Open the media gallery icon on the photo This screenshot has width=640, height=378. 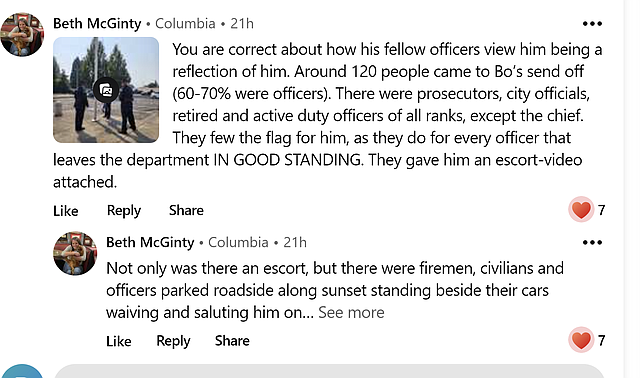coord(106,90)
